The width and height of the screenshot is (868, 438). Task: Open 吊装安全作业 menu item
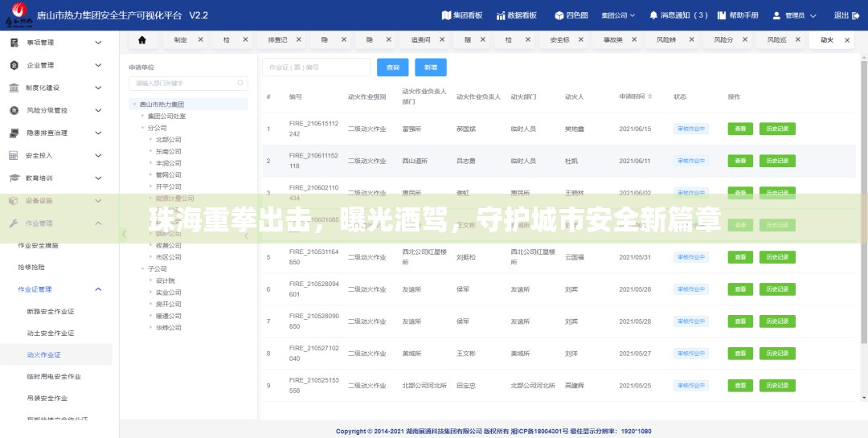pos(47,398)
